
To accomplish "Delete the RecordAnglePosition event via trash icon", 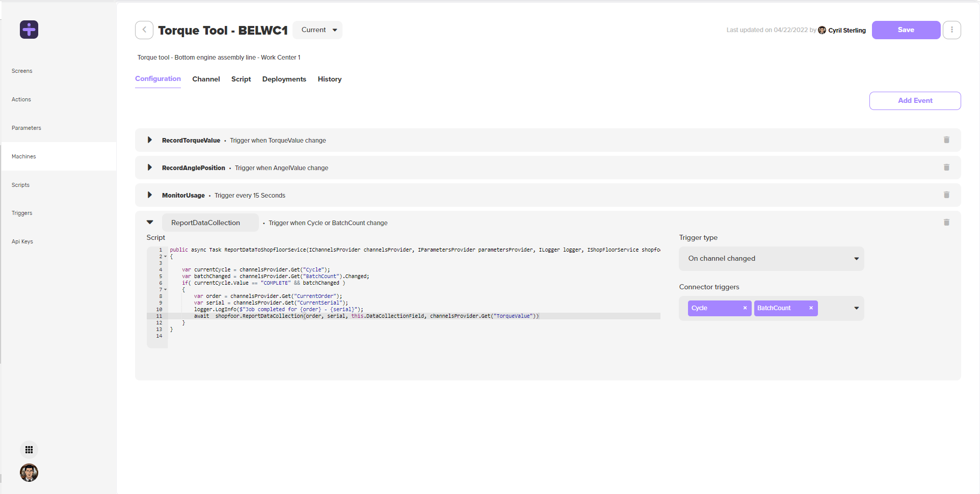I will 946,167.
